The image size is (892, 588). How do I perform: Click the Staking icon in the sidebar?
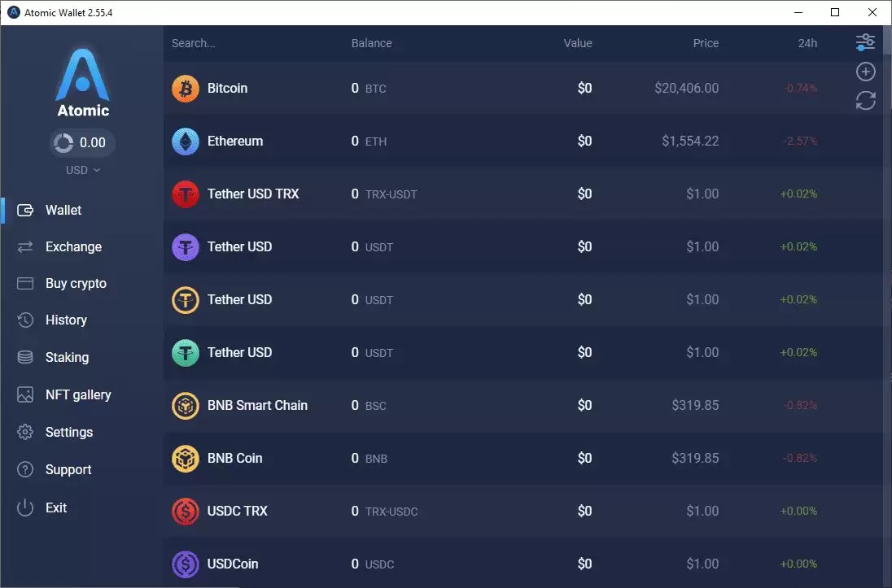click(x=24, y=357)
